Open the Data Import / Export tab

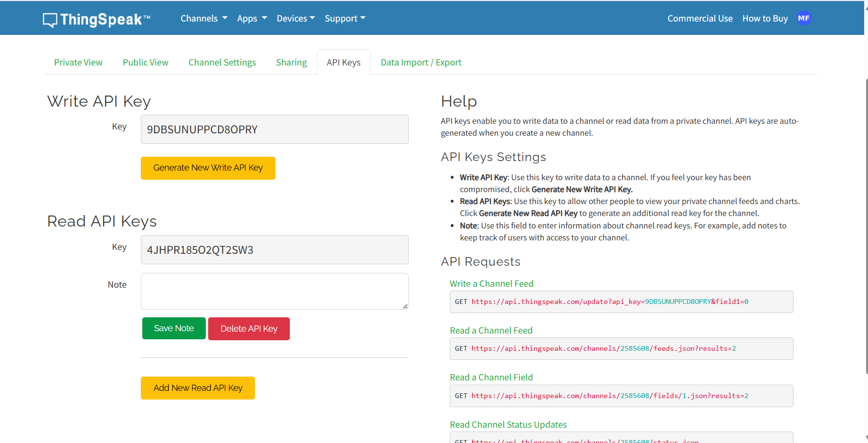[x=421, y=62]
